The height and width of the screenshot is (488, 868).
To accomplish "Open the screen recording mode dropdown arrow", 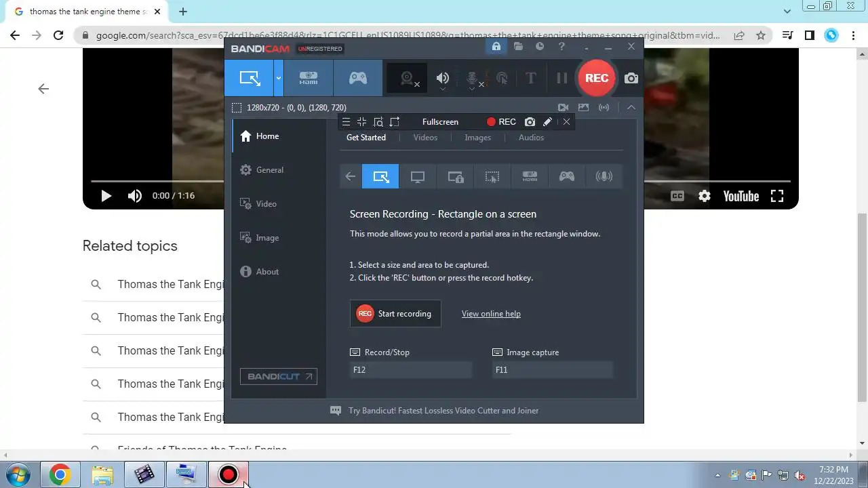I will (x=278, y=78).
